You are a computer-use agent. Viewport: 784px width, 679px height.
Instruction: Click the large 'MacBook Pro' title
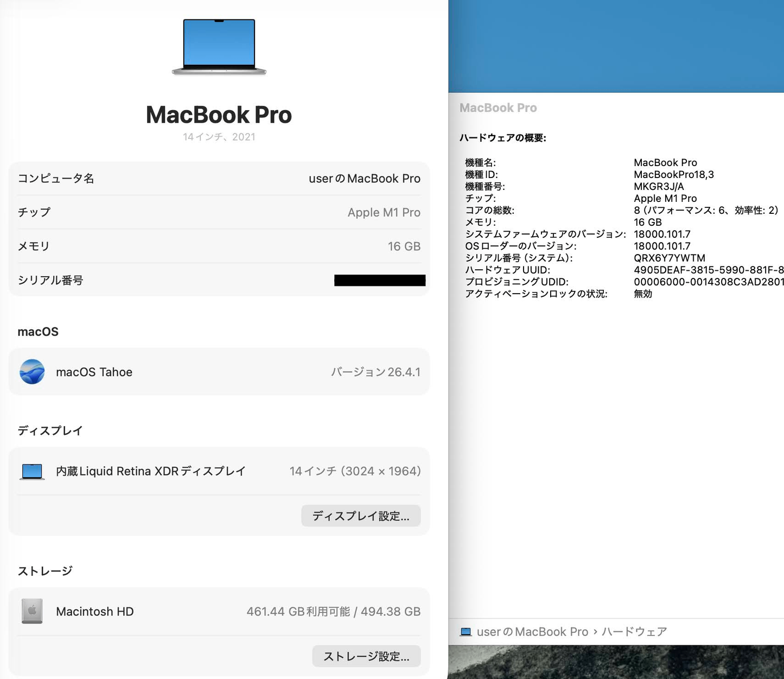click(x=219, y=115)
